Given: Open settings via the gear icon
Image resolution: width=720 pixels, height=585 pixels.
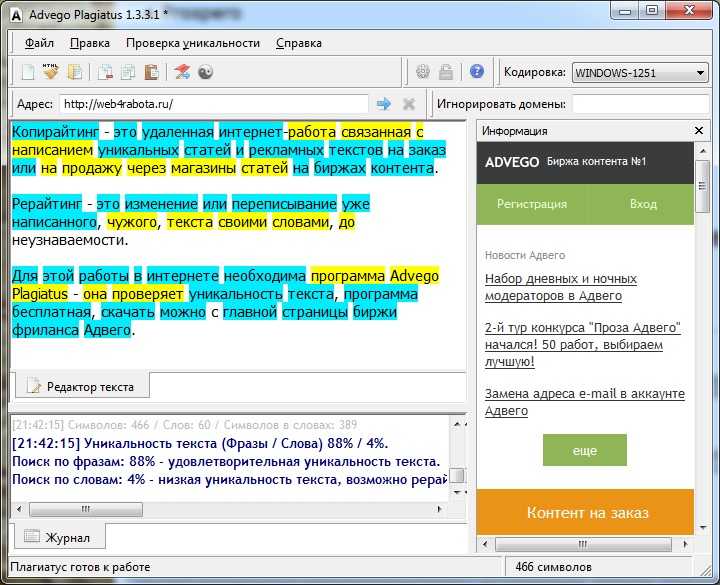Looking at the screenshot, I should click(x=422, y=72).
